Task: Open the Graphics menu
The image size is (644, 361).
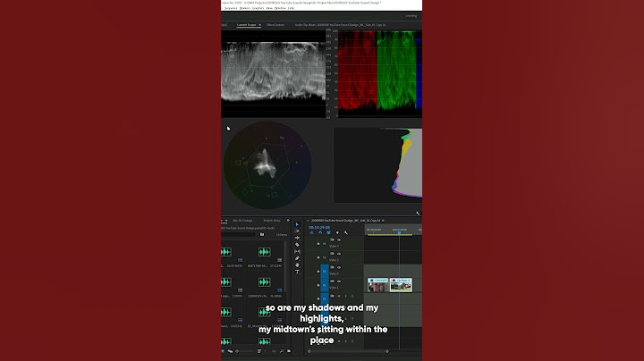Action: (x=258, y=8)
